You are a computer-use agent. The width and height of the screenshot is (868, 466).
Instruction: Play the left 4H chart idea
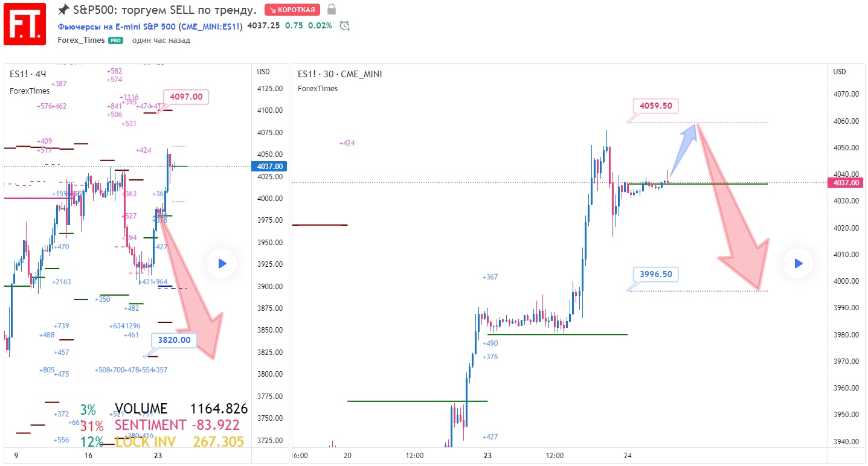pos(221,263)
